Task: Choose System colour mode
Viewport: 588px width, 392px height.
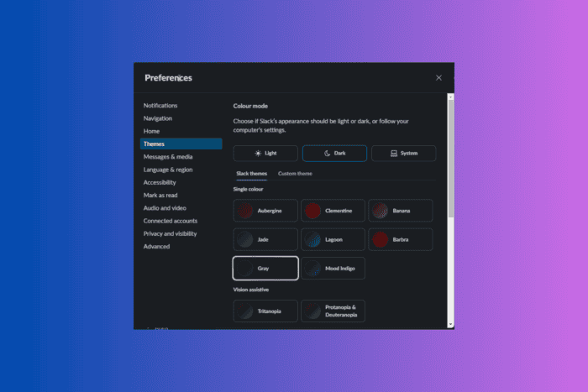Action: (x=403, y=154)
